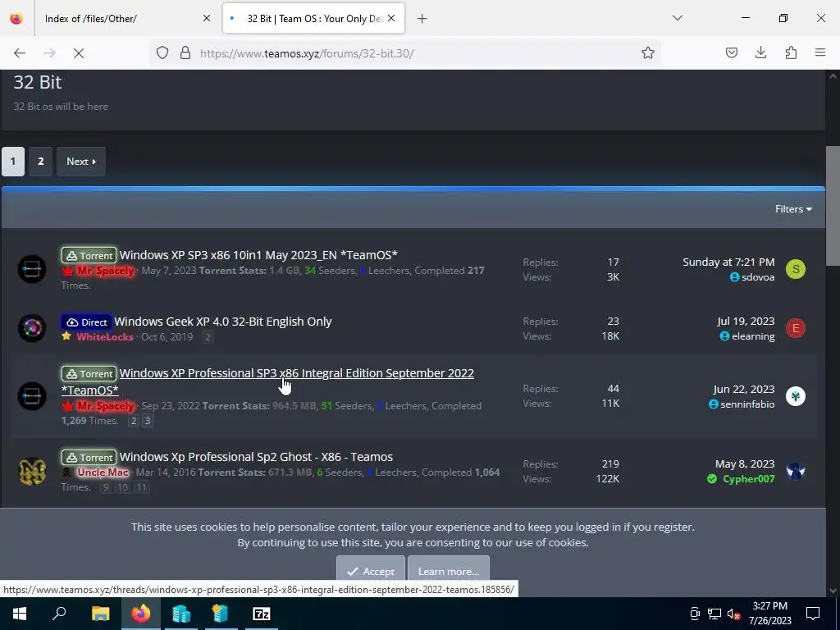Open Windows taskbar search
The height and width of the screenshot is (630, 840).
click(x=59, y=614)
